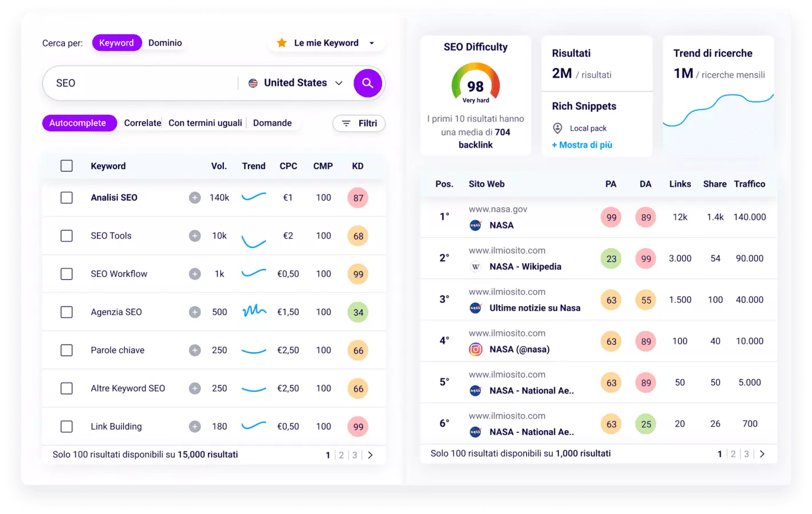The image size is (812, 514).
Task: Expand Rich Snippets with Mostra di più
Action: (582, 145)
